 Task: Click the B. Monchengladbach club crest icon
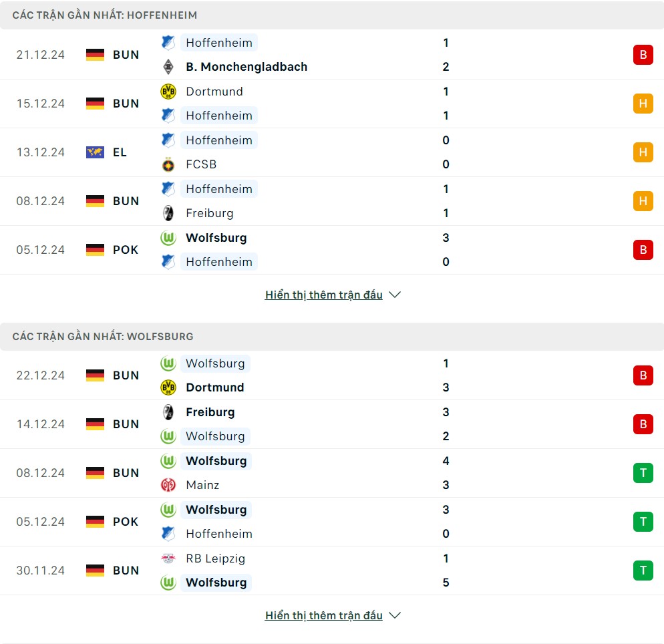tap(168, 67)
